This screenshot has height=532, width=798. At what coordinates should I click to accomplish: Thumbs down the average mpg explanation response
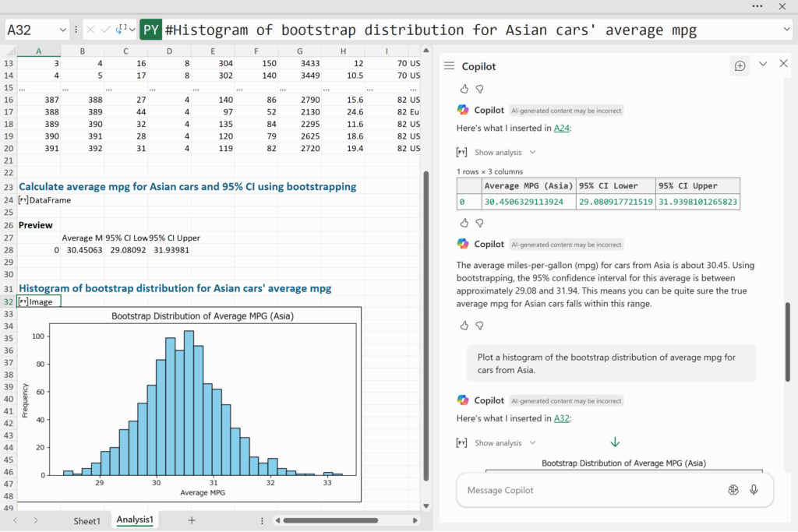coord(479,325)
